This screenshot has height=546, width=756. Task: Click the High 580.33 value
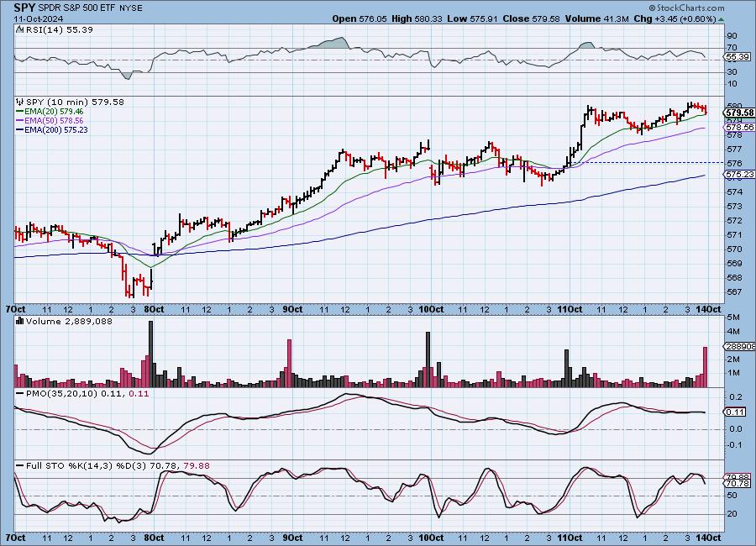[417, 18]
